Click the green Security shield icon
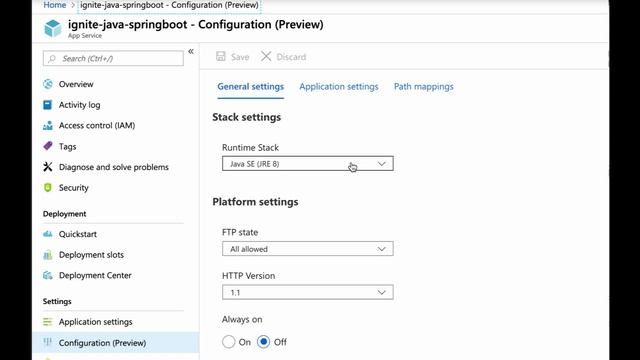The height and width of the screenshot is (360, 640). point(48,188)
